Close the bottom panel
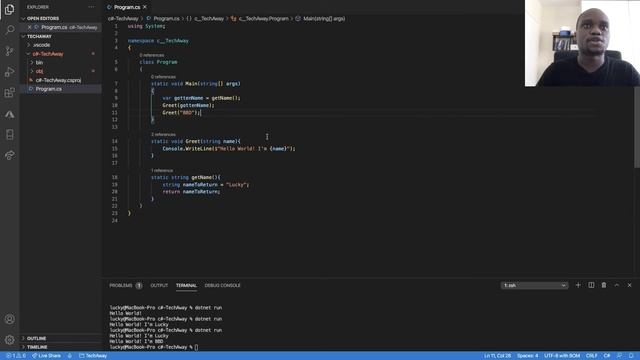The image size is (640, 360). (629, 285)
